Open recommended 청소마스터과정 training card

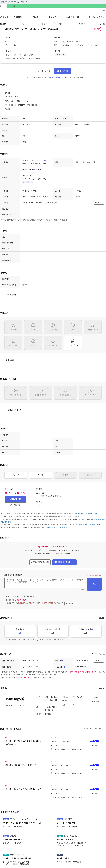click(17, 858)
